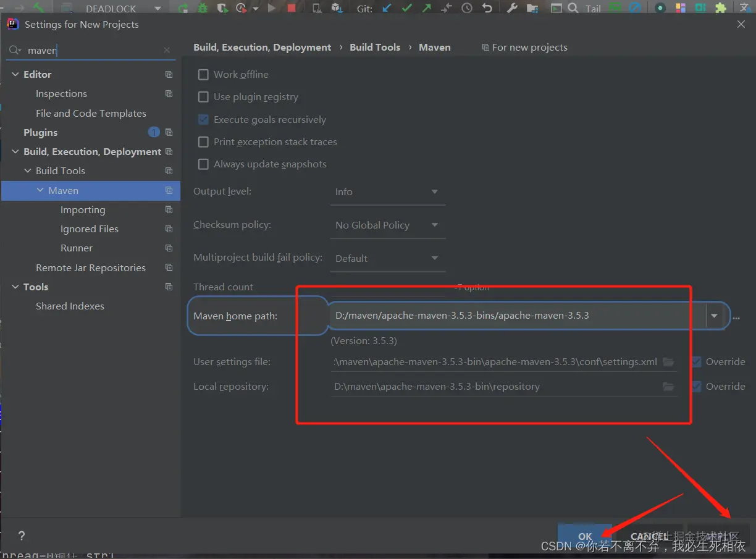Enable Always update snapshots

[203, 164]
